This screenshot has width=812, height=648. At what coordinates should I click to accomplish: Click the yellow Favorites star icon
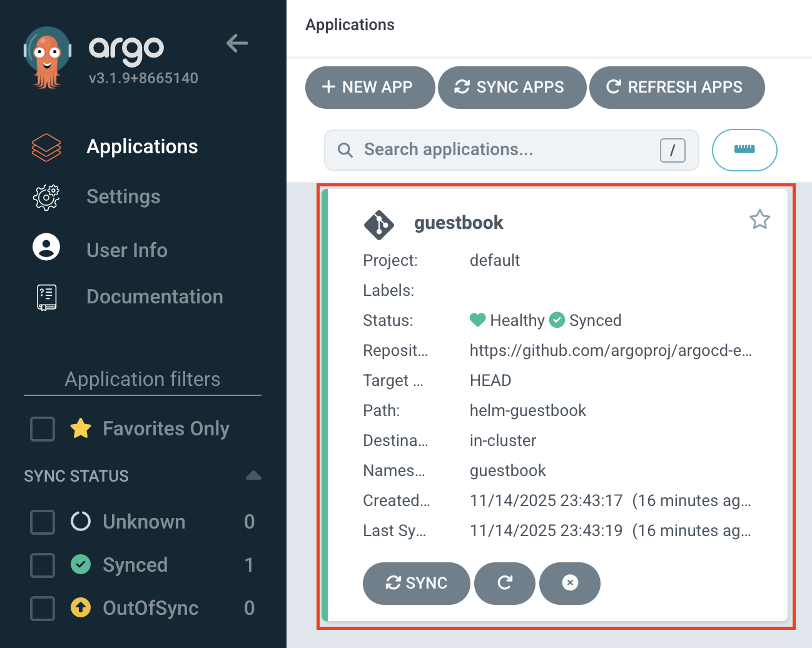81,428
